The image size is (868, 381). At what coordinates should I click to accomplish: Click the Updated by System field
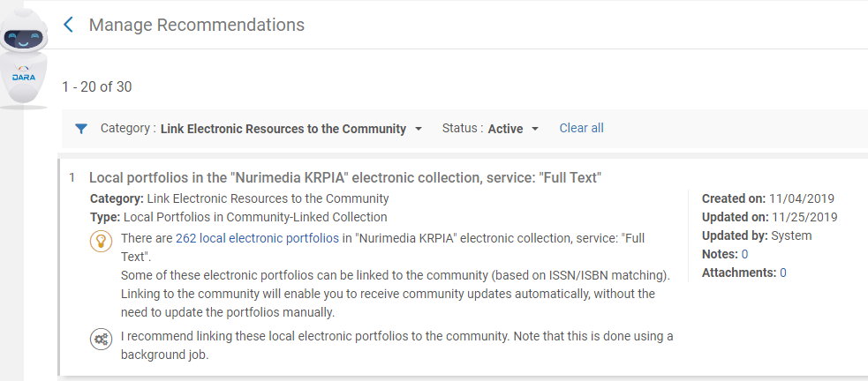(757, 235)
